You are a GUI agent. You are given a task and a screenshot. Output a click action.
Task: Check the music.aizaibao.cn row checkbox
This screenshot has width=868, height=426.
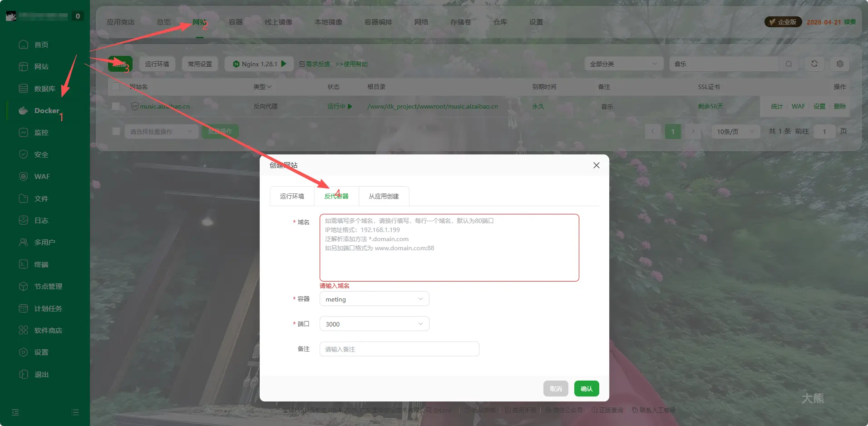point(116,106)
